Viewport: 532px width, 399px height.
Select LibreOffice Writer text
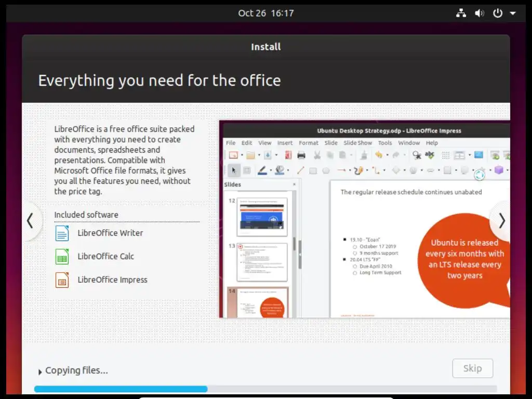[110, 233]
